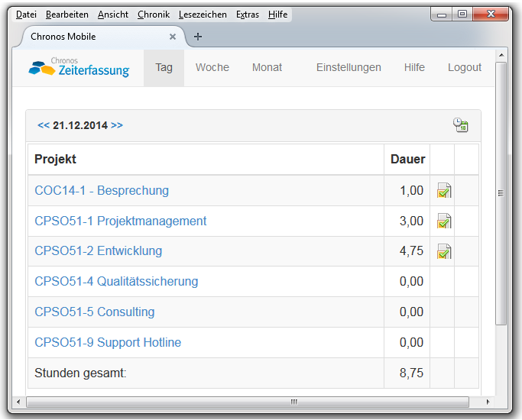Open the Datei menu
The height and width of the screenshot is (420, 522).
coord(26,15)
